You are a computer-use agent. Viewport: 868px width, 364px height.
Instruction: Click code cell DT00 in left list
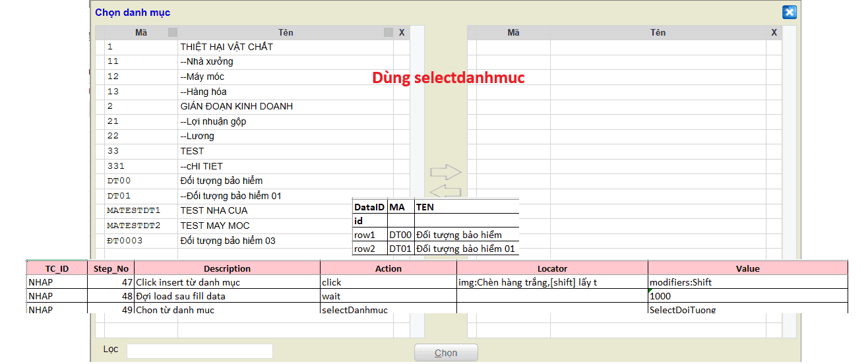141,181
